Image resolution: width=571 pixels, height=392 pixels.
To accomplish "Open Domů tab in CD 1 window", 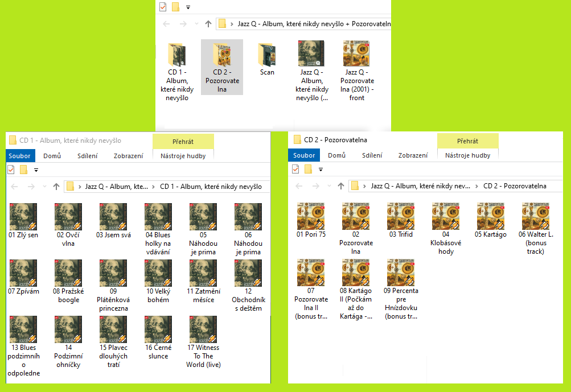I will click(52, 156).
